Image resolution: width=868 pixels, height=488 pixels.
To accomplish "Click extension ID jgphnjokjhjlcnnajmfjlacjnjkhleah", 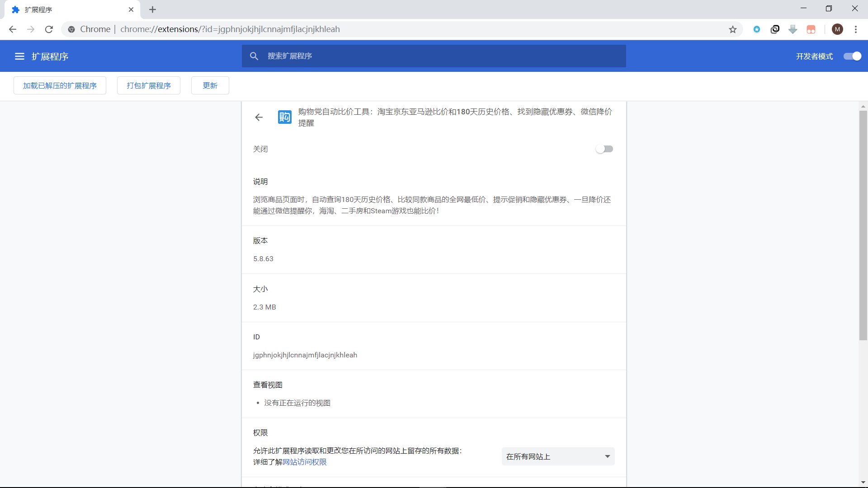I will pyautogui.click(x=305, y=355).
